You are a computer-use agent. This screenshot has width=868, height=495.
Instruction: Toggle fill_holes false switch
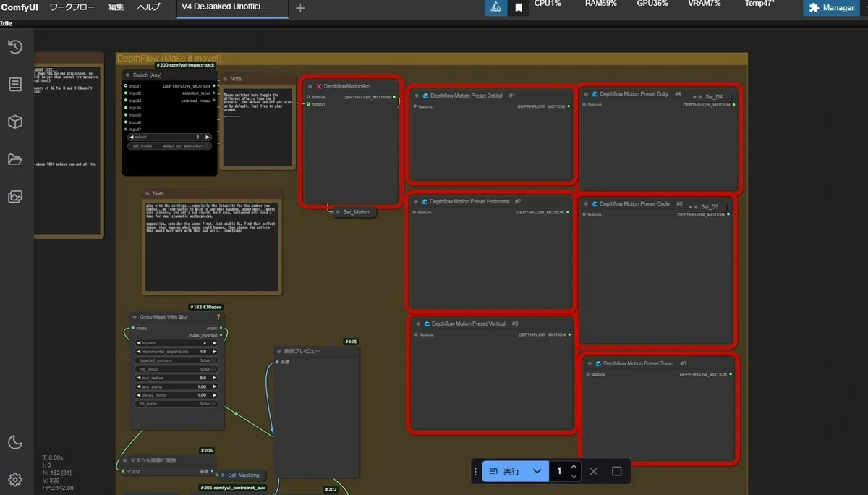[x=176, y=404]
